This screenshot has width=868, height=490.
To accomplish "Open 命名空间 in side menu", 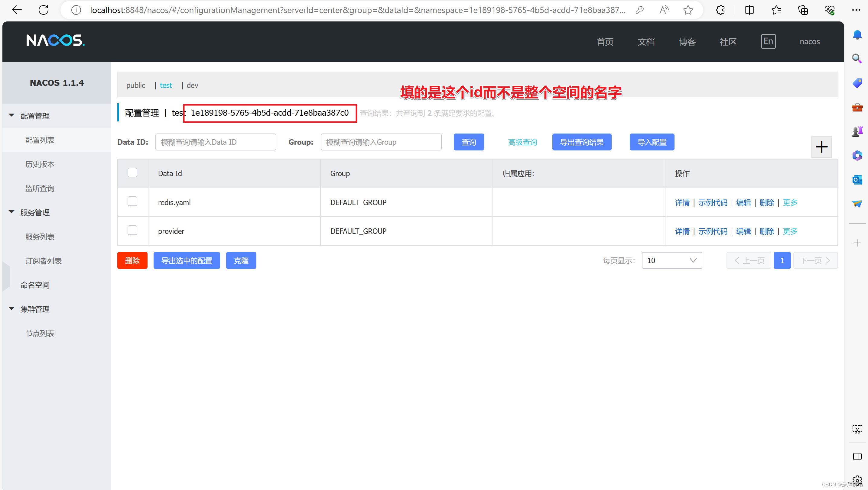I will point(35,285).
